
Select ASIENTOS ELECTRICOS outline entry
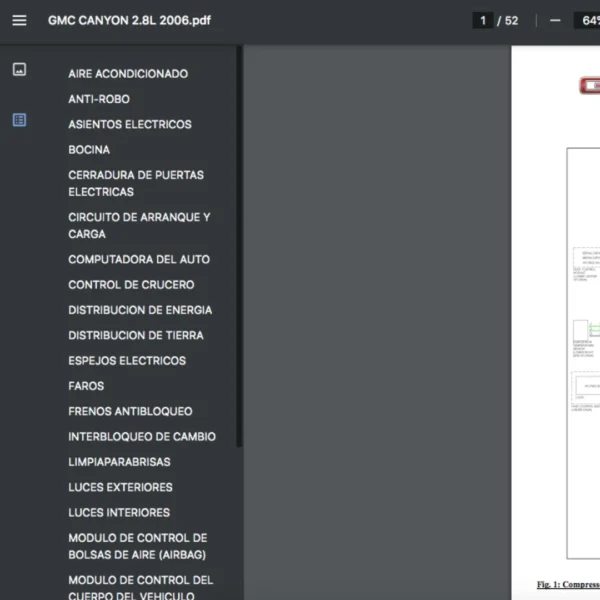(x=130, y=124)
